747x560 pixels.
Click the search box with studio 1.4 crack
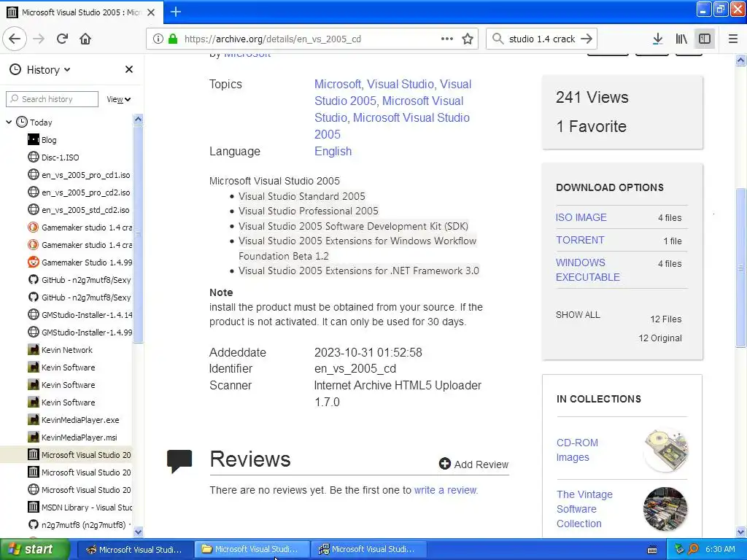pos(542,39)
